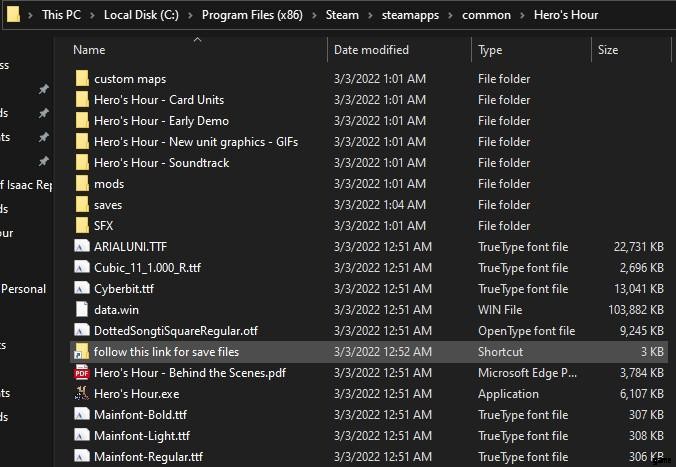Screen dimensions: 676x467
Task: Expand the chevron after Steam in breadcrumb
Action: (x=368, y=15)
